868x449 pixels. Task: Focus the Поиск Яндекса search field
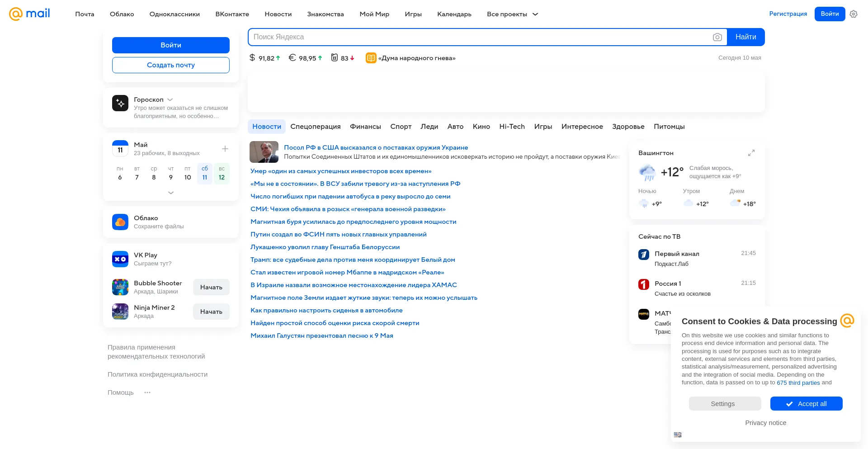[x=479, y=37]
